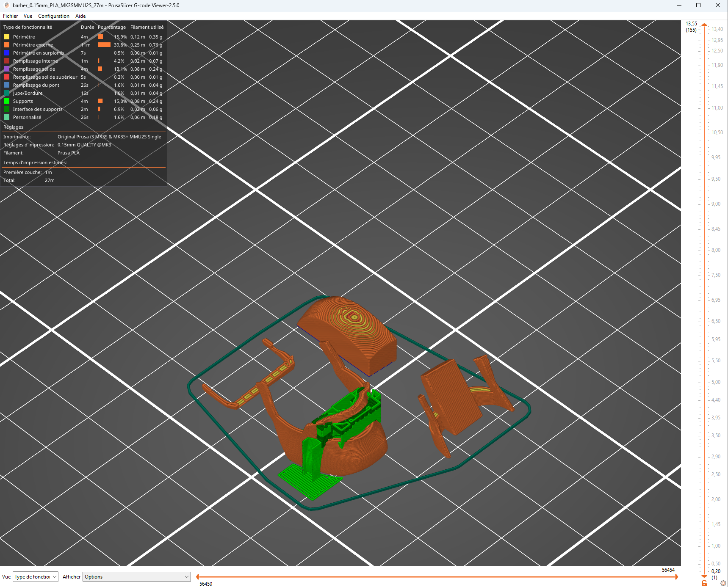The image size is (728, 587).
Task: Click the blue Périmètre en surplomb swatch
Action: pos(7,53)
